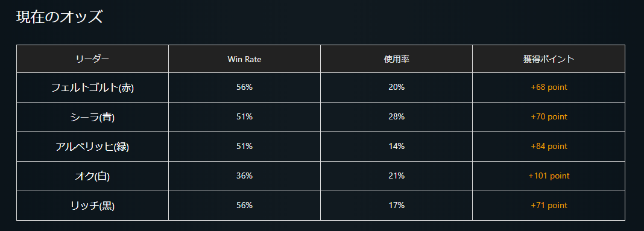Click the 獲得ポイント column header
The width and height of the screenshot is (644, 231).
click(x=549, y=59)
